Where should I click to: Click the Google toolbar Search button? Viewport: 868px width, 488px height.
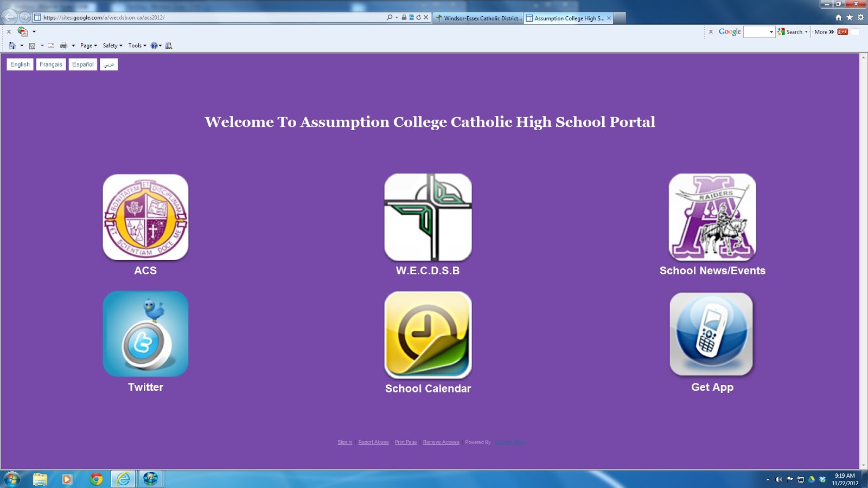click(x=790, y=32)
